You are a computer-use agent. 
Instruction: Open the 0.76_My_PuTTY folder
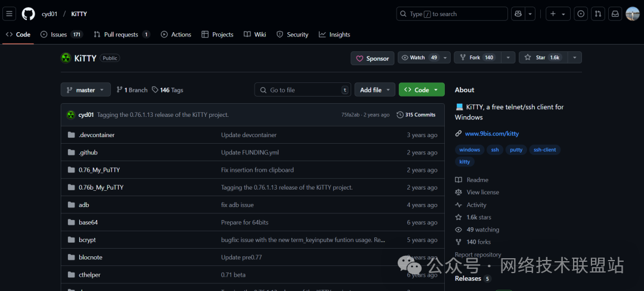point(100,170)
